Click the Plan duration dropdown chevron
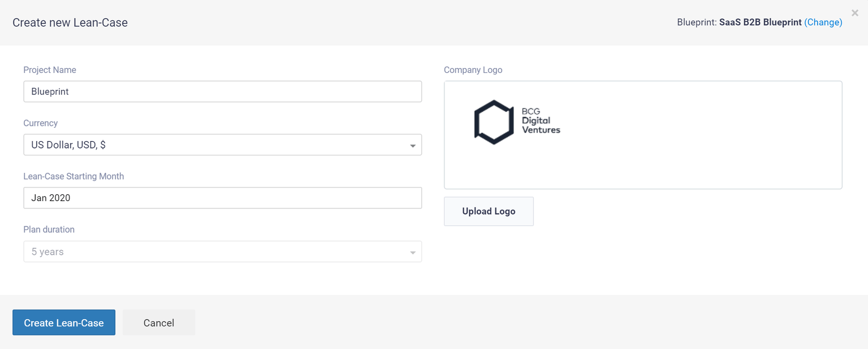868x349 pixels. 412,251
